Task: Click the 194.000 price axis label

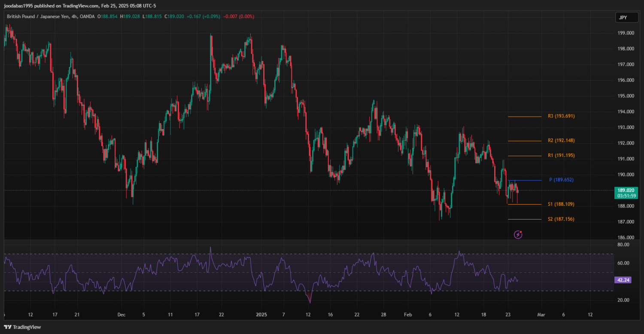Action: [x=626, y=111]
